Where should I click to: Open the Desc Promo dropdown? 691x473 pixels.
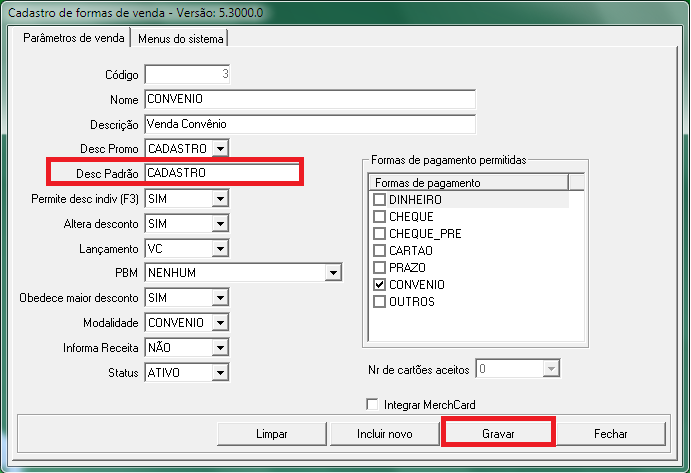[220, 148]
